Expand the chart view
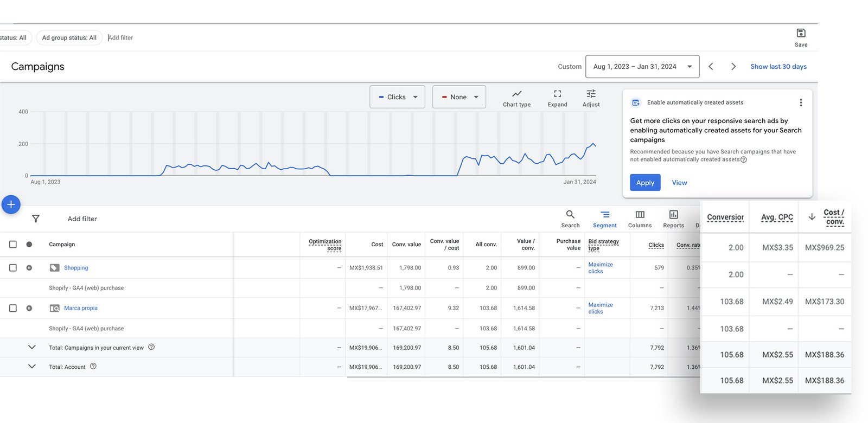Screen dimensions: 868x423 coord(557,98)
